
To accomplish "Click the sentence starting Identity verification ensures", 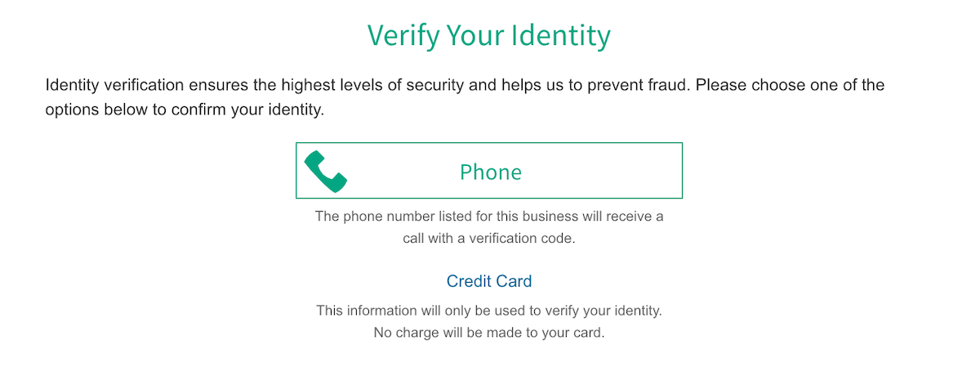I will 368,85.
